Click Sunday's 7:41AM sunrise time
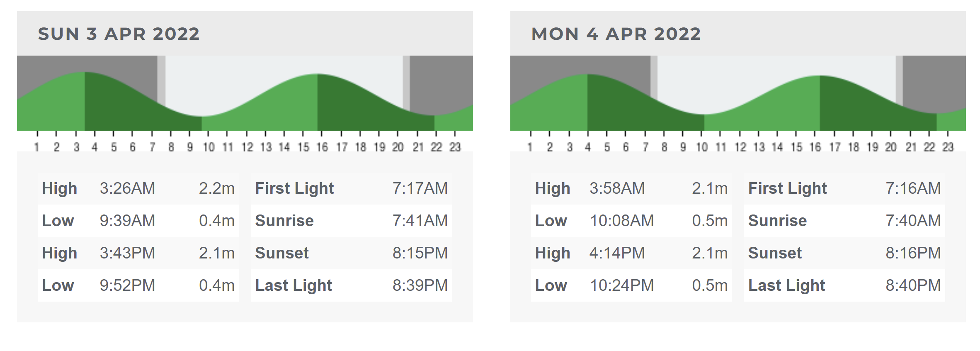Viewport: 980px width, 351px height. (420, 221)
